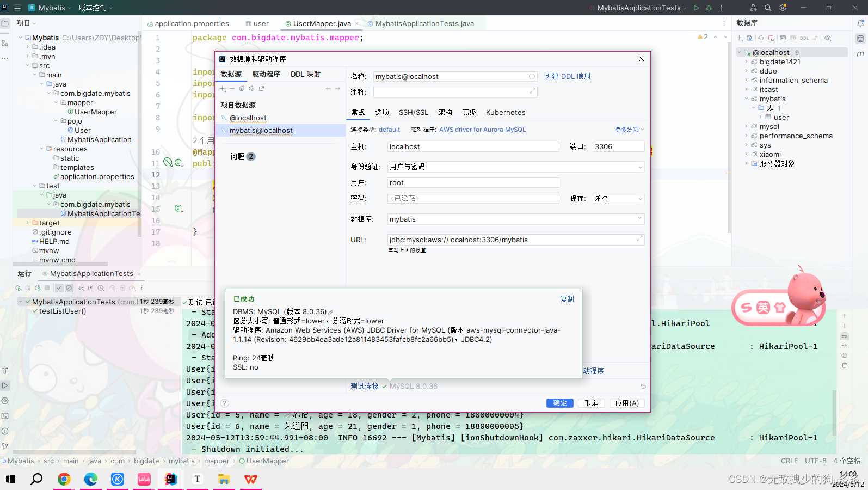Expand 更多选项 more options dropdown
Screen dimensions: 868x490
629,130
